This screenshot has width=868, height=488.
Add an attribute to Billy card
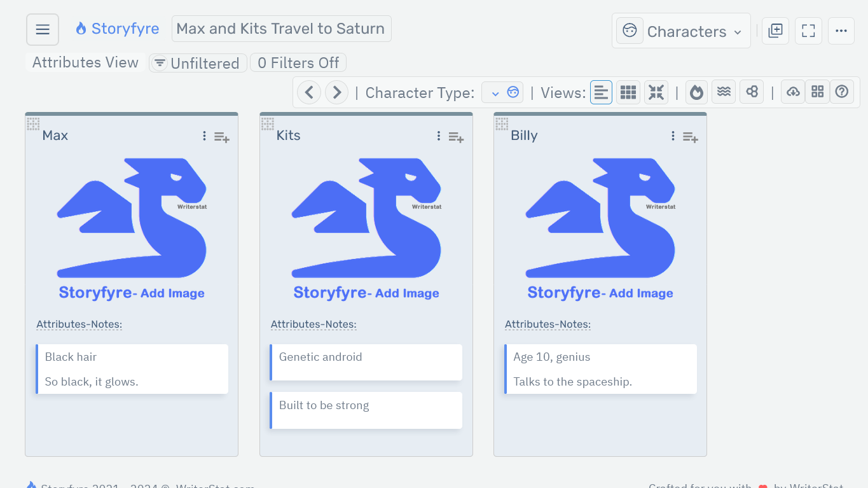point(691,137)
